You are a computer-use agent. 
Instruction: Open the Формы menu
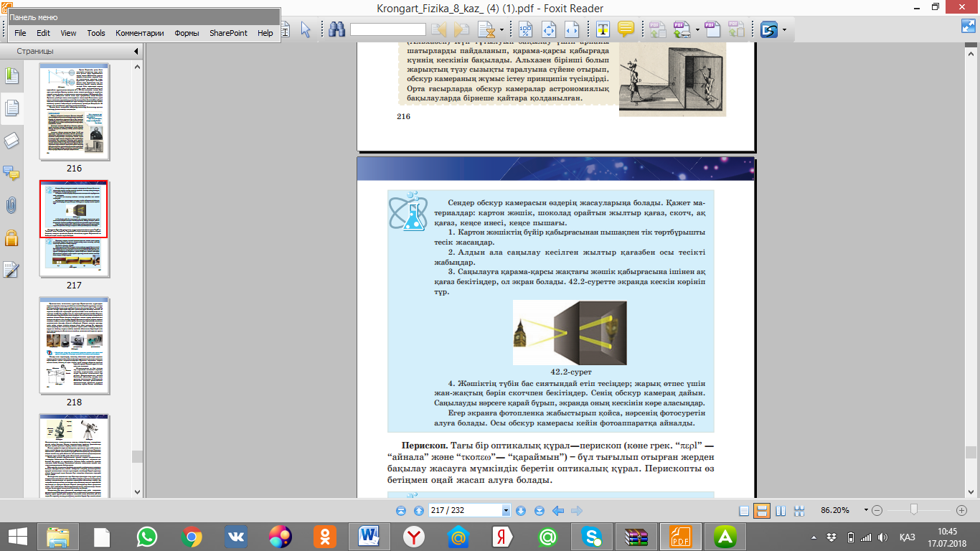tap(187, 33)
